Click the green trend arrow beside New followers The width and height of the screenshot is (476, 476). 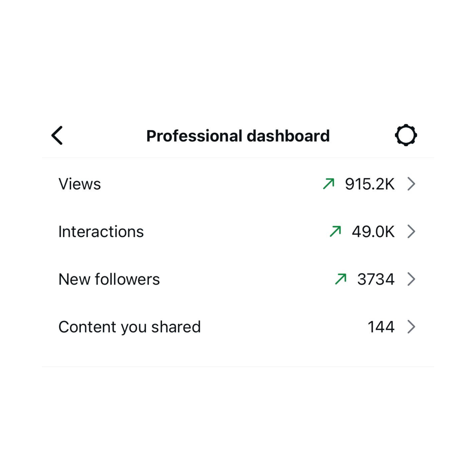click(x=341, y=279)
